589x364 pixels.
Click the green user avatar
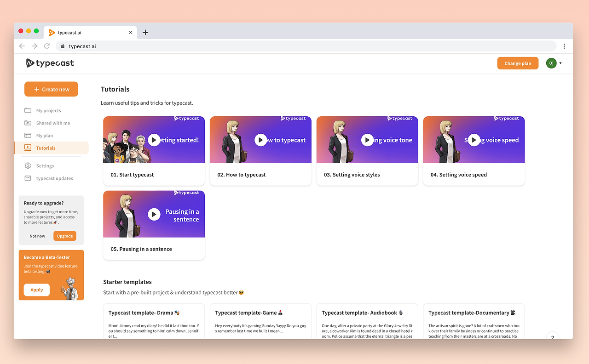551,63
